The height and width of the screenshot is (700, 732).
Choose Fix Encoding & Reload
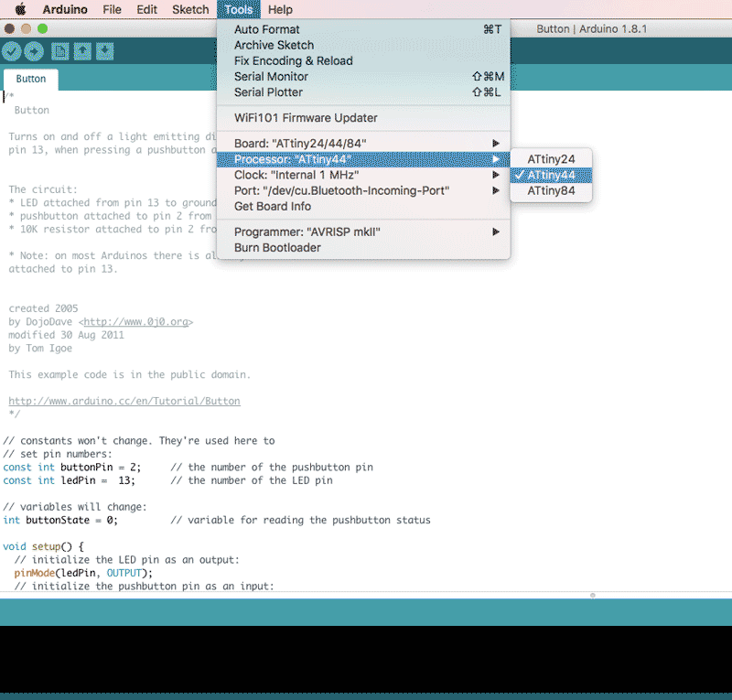[363, 61]
